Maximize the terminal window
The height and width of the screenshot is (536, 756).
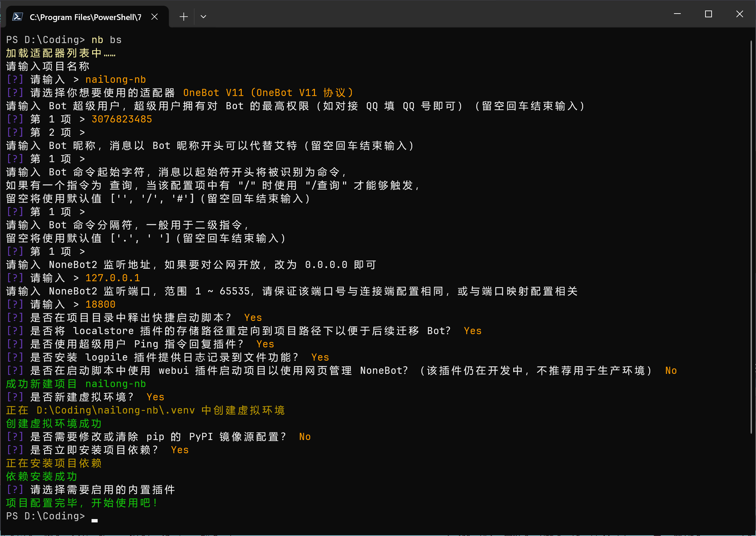point(708,14)
